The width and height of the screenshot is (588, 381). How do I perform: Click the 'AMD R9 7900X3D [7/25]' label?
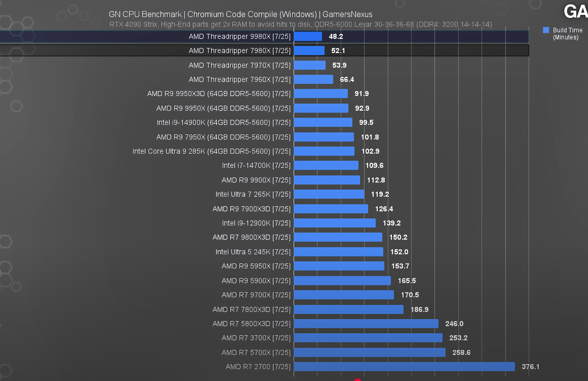pos(252,209)
